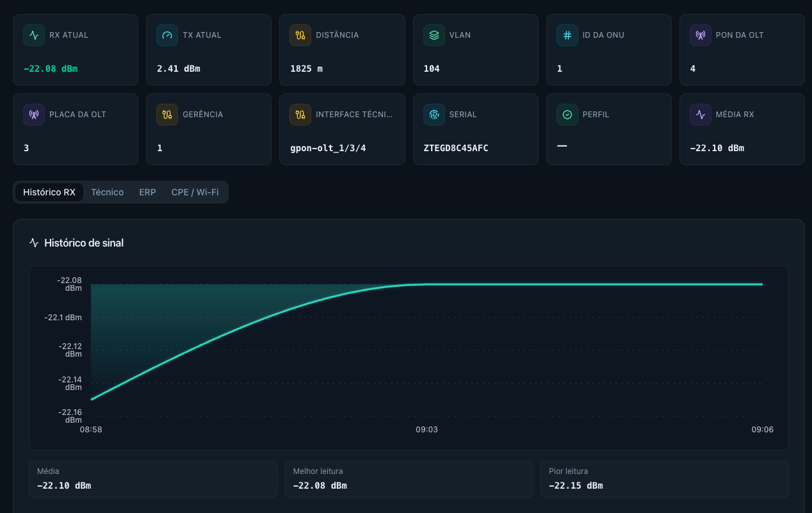Click the serial number ZTEGD8C45AFC
Screen dimensions: 812x513
(x=456, y=148)
